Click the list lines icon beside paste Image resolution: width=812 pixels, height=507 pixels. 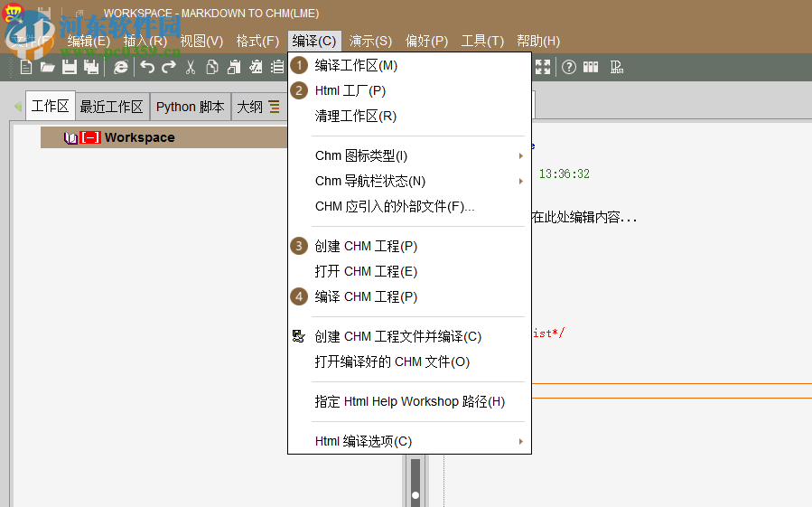pyautogui.click(x=277, y=67)
